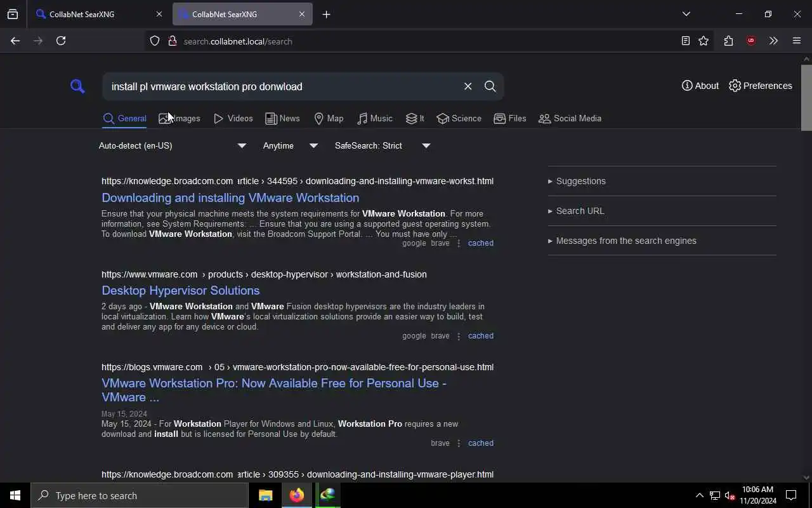Switch to the Images category
Image resolution: width=812 pixels, height=508 pixels.
point(180,118)
